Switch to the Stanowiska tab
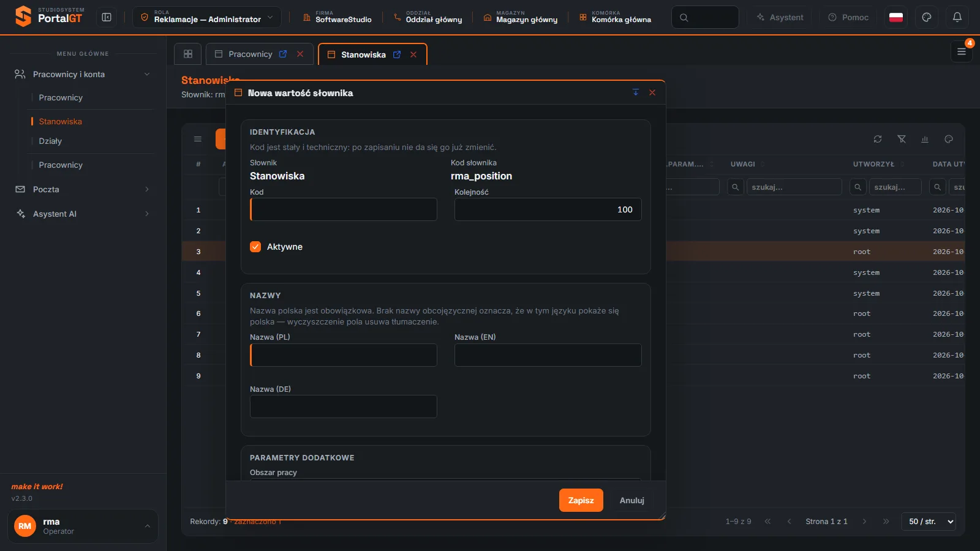Viewport: 980px width, 551px height. (363, 54)
